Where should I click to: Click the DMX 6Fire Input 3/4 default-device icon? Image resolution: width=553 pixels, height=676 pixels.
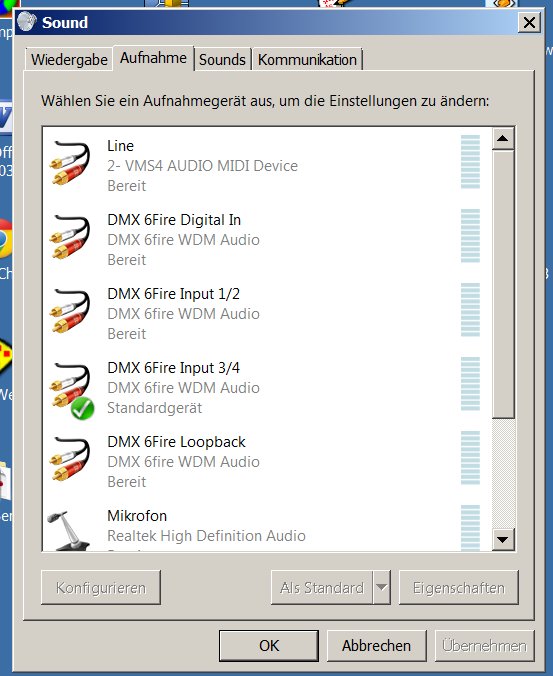pyautogui.click(x=71, y=390)
